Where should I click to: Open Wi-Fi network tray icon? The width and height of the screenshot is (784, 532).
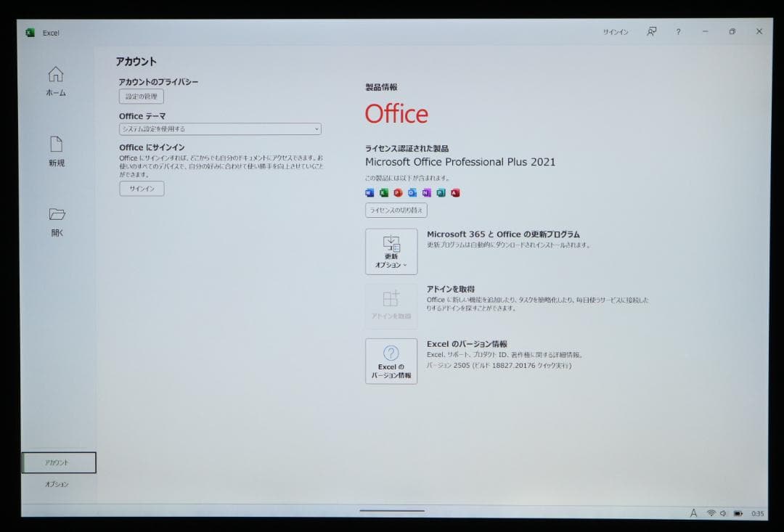[x=711, y=513]
